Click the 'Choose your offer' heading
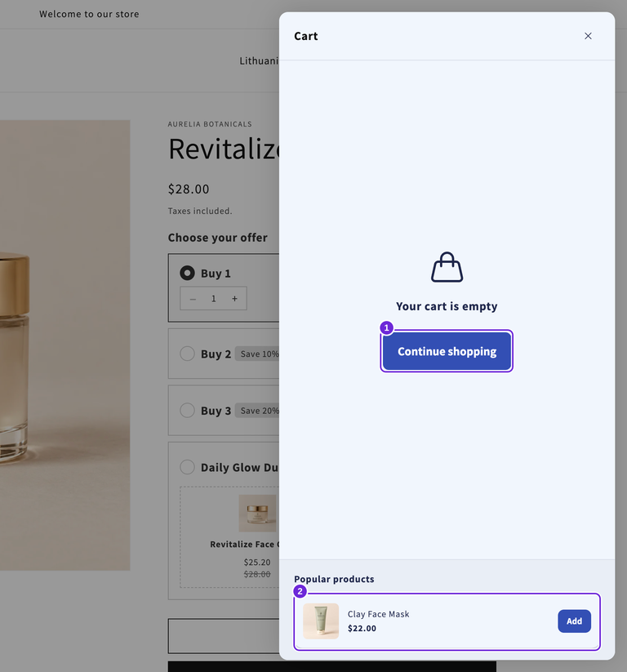 coord(218,238)
